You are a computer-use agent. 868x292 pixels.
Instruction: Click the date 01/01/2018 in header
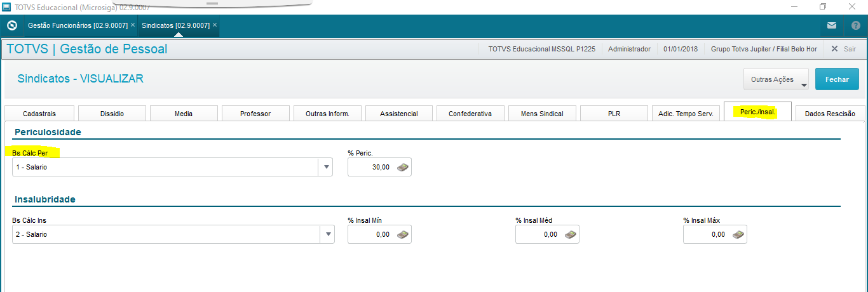tap(681, 49)
